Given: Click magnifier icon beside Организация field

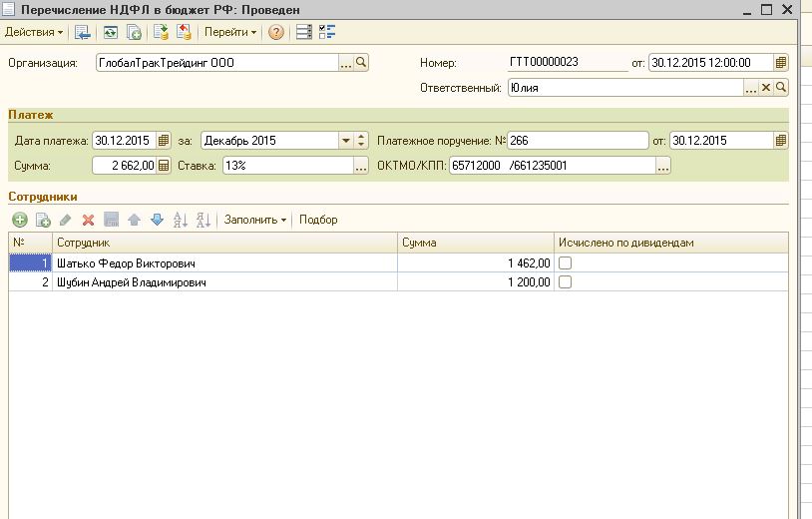Looking at the screenshot, I should tap(362, 63).
